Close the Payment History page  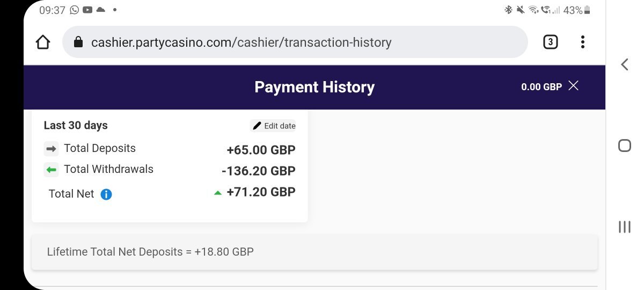point(574,86)
